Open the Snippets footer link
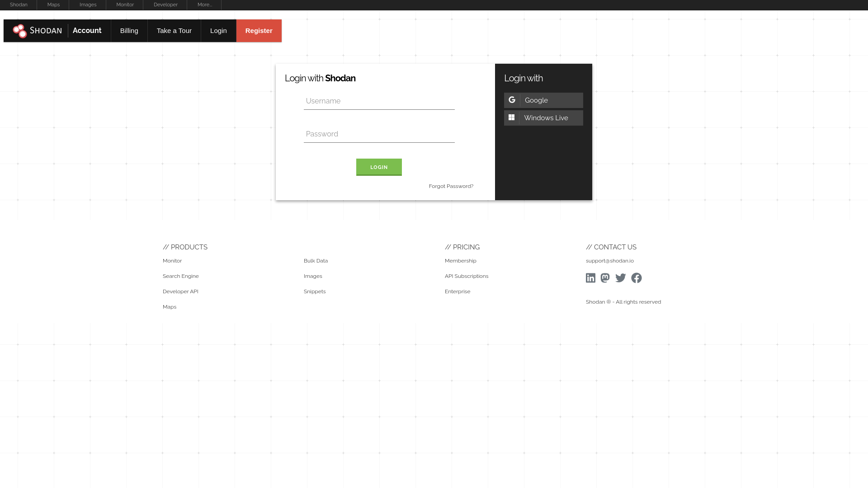868x488 pixels. click(x=315, y=291)
